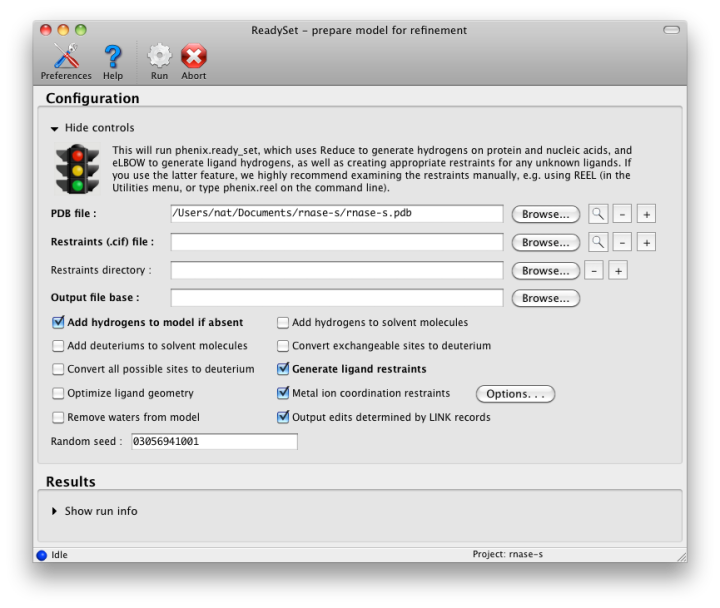This screenshot has width=720, height=608.
Task: Click the Restraints directory text field
Action: pyautogui.click(x=336, y=271)
